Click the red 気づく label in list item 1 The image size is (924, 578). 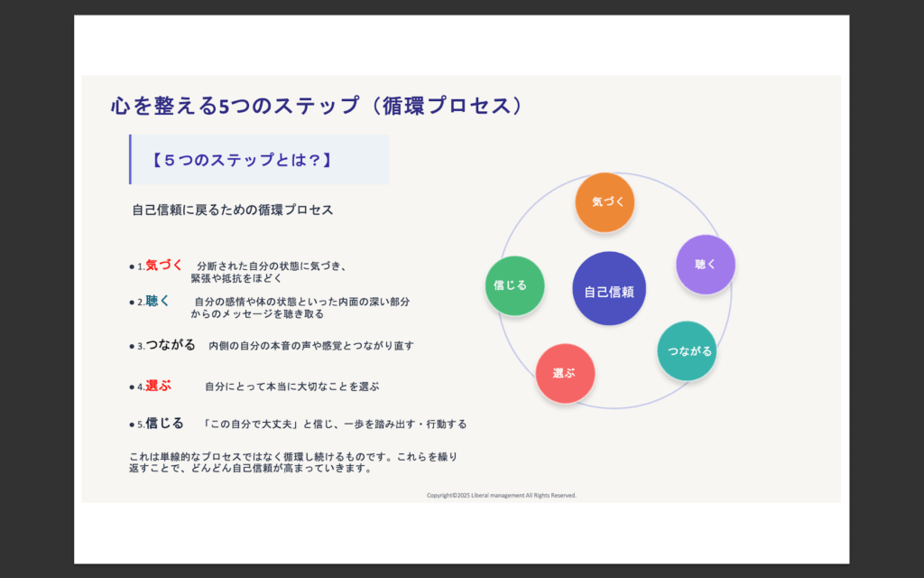[164, 266]
